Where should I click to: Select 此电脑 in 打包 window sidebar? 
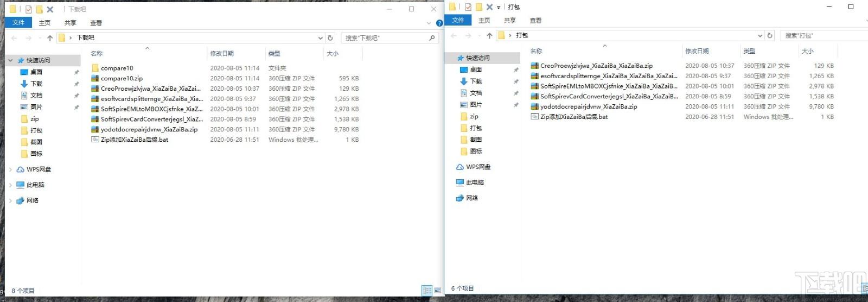click(x=475, y=183)
